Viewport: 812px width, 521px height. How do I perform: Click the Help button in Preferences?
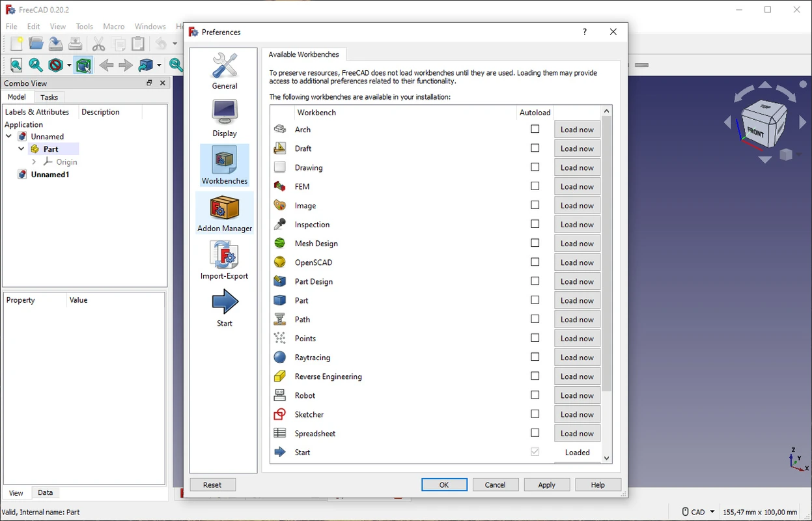[598, 485]
